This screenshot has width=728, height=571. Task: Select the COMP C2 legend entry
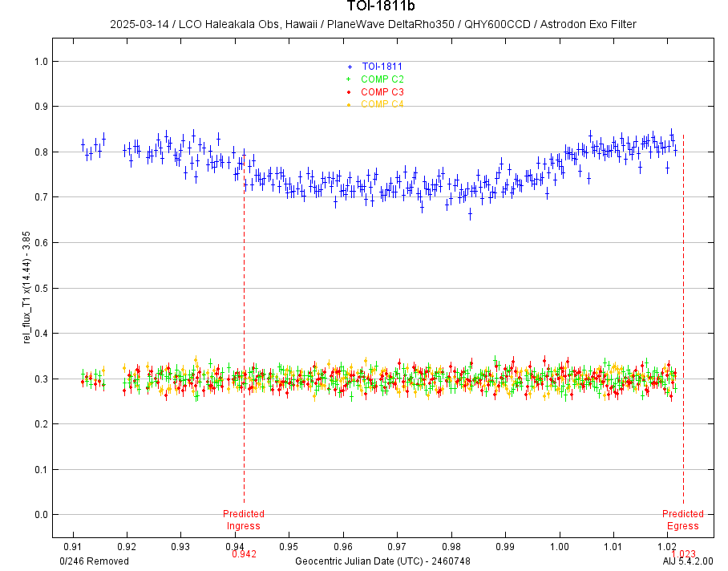382,79
